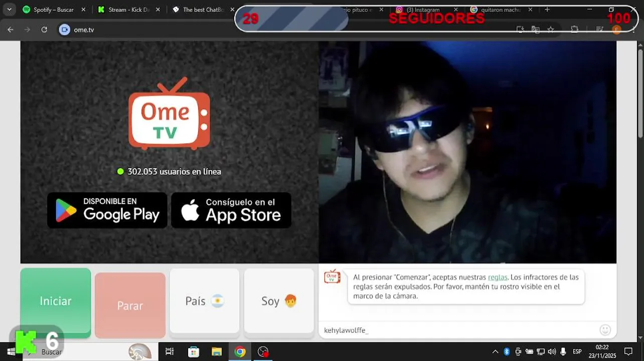Open the OBS Studio taskbar icon

[263, 351]
